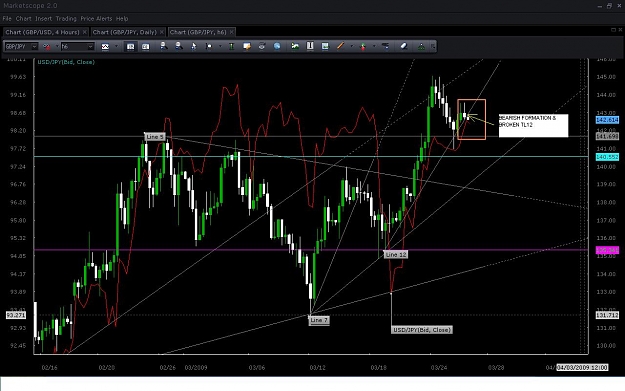Click the gray 141.690 price label
This screenshot has width=625, height=391.
click(607, 136)
